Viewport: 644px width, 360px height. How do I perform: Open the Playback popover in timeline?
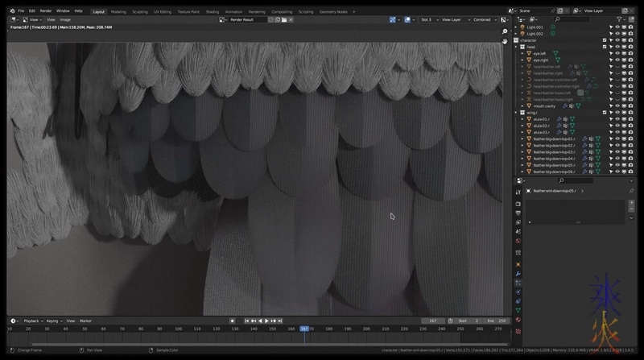32,321
